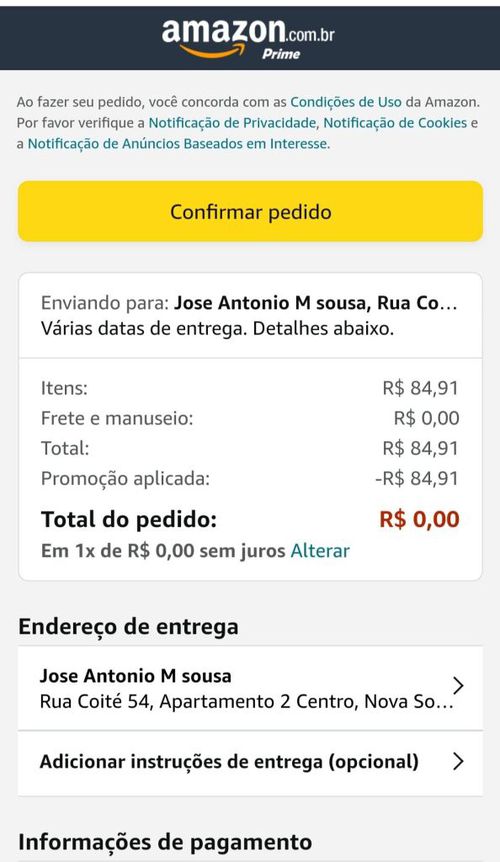Viewport: 500px width, 862px height.
Task: Open Notificação de Cookies link
Action: pyautogui.click(x=395, y=123)
